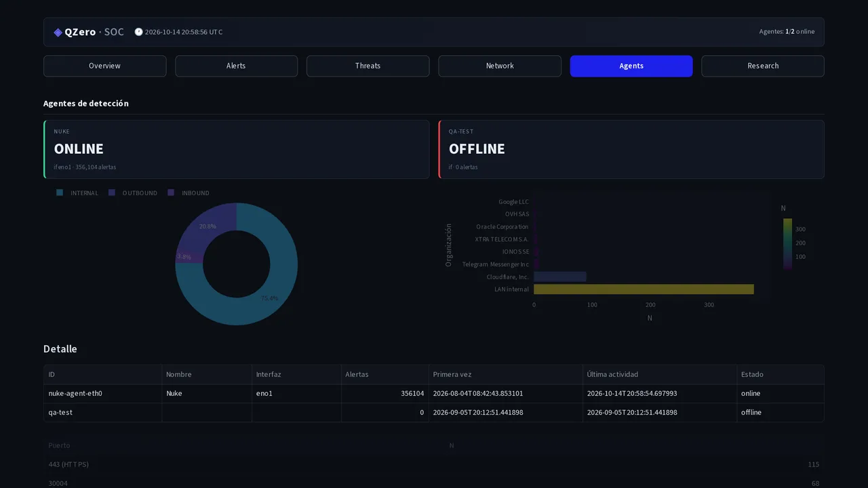Click the Alertas column header
Image resolution: width=868 pixels, height=488 pixels.
pyautogui.click(x=385, y=374)
